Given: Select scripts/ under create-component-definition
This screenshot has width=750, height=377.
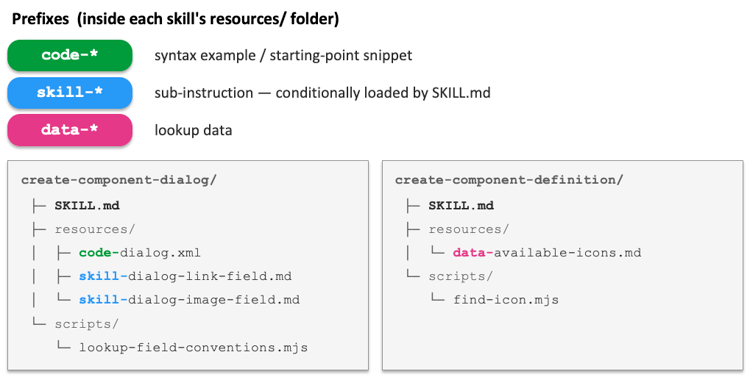Looking at the screenshot, I should pyautogui.click(x=461, y=276).
